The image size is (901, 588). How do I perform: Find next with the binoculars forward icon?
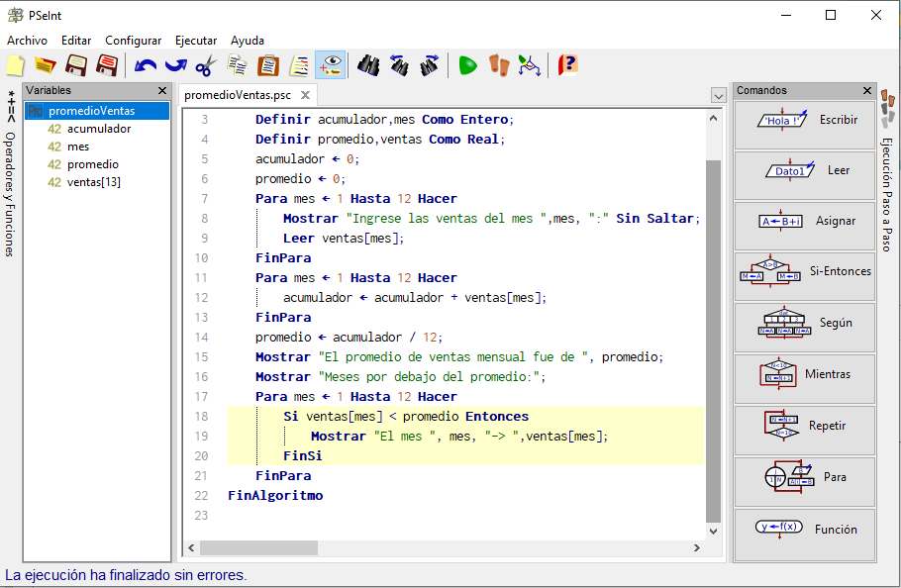pyautogui.click(x=430, y=65)
